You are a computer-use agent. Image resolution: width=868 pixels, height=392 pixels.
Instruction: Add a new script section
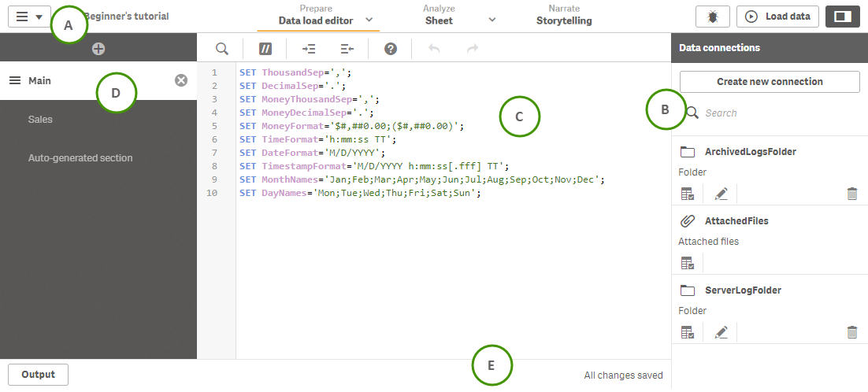[98, 49]
